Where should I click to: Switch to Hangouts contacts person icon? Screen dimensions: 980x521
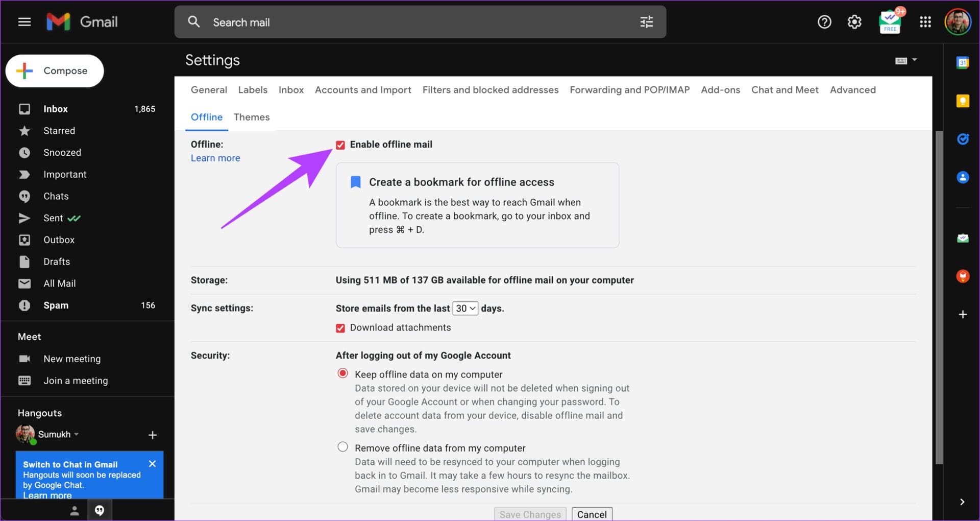[x=75, y=510]
